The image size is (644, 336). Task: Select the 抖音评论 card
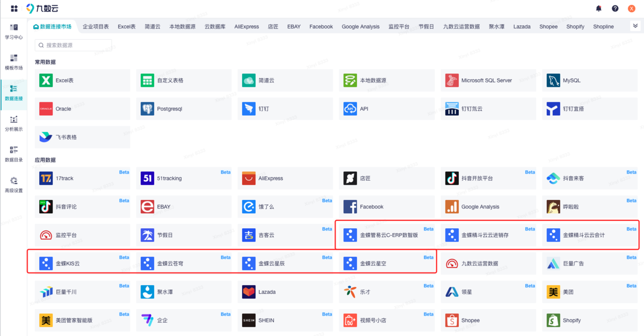83,207
